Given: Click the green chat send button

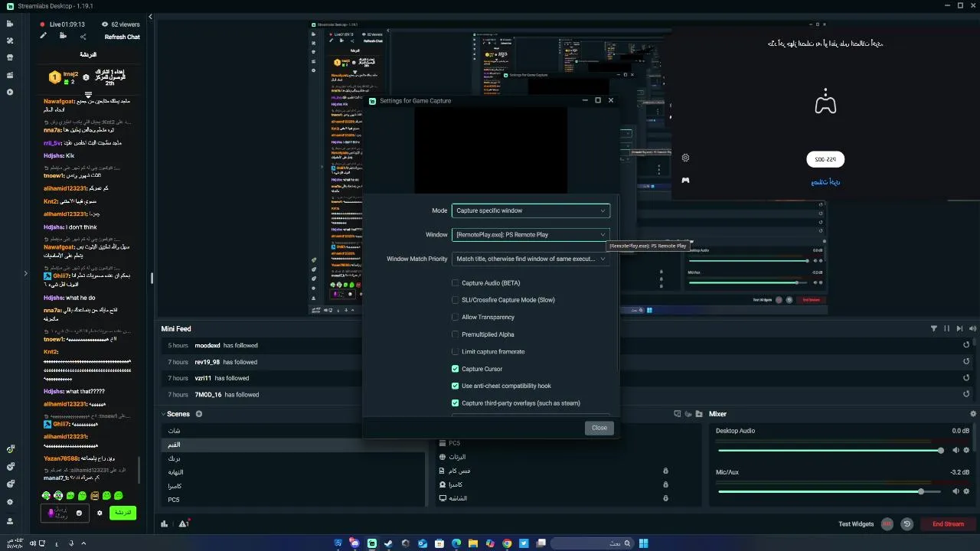Looking at the screenshot, I should coord(122,512).
